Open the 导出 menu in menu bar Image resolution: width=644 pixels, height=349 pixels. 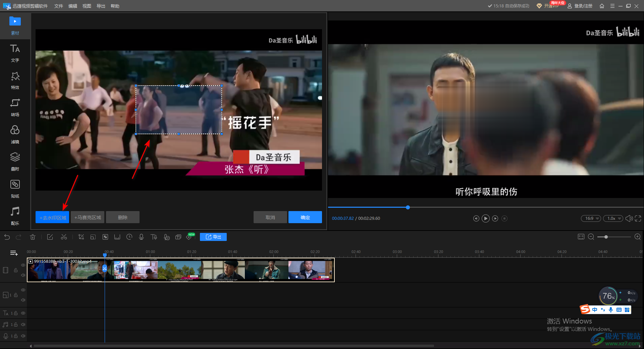pos(101,6)
